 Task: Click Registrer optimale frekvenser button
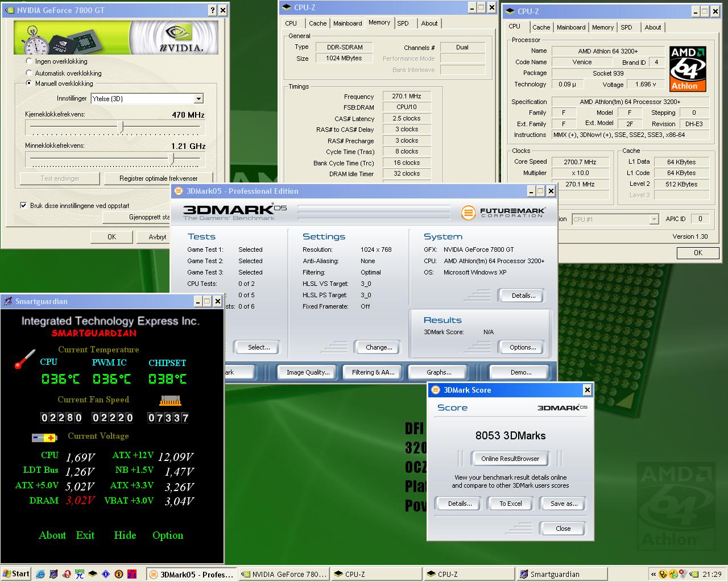point(159,178)
